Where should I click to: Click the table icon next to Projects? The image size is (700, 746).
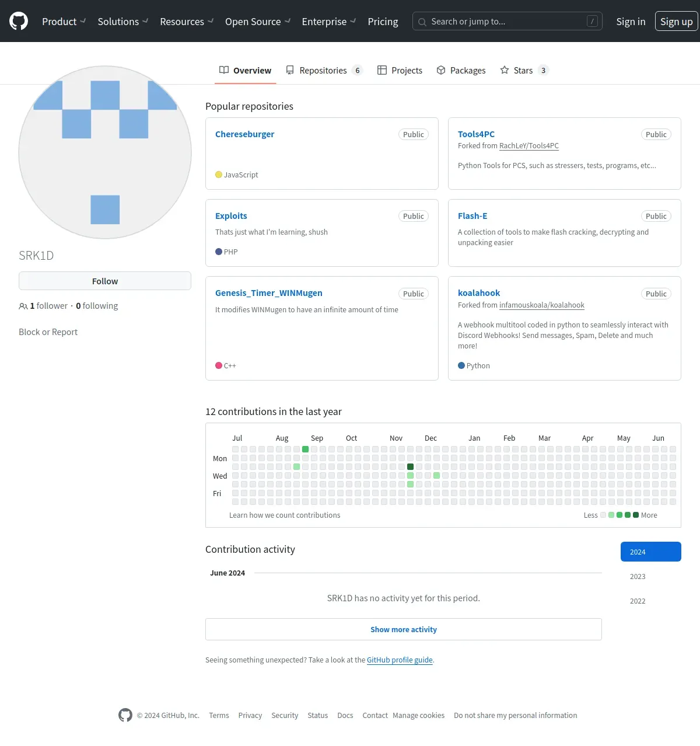382,70
